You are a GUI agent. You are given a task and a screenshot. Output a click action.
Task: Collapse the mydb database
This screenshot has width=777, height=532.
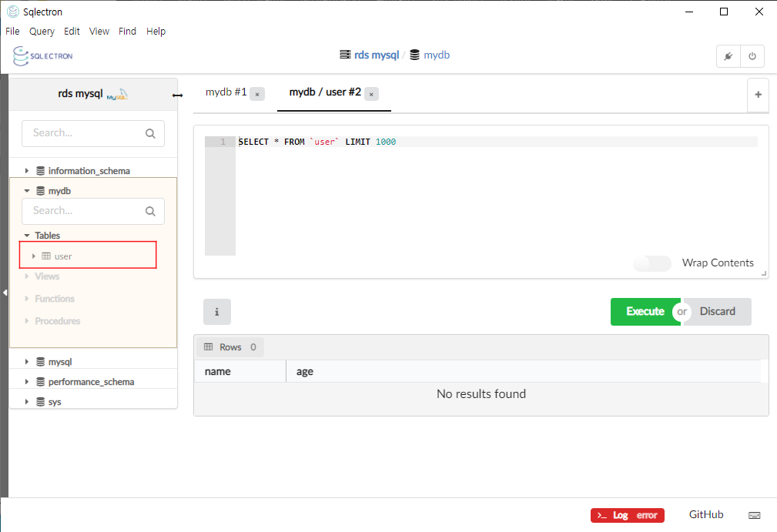(27, 191)
